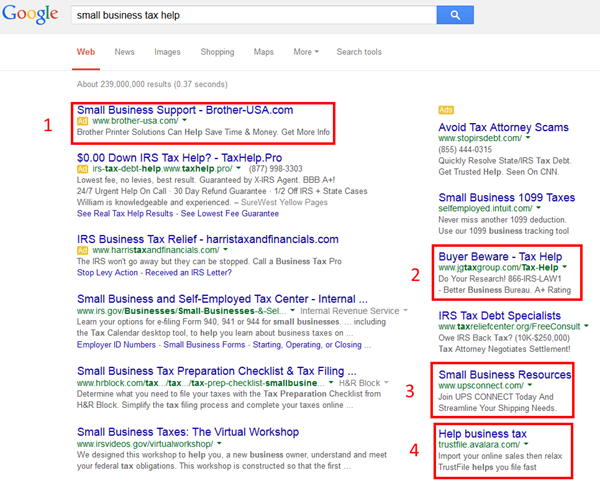Screen dimensions: 600x483
Task: Click the yellow Ads label in right column
Action: point(446,108)
